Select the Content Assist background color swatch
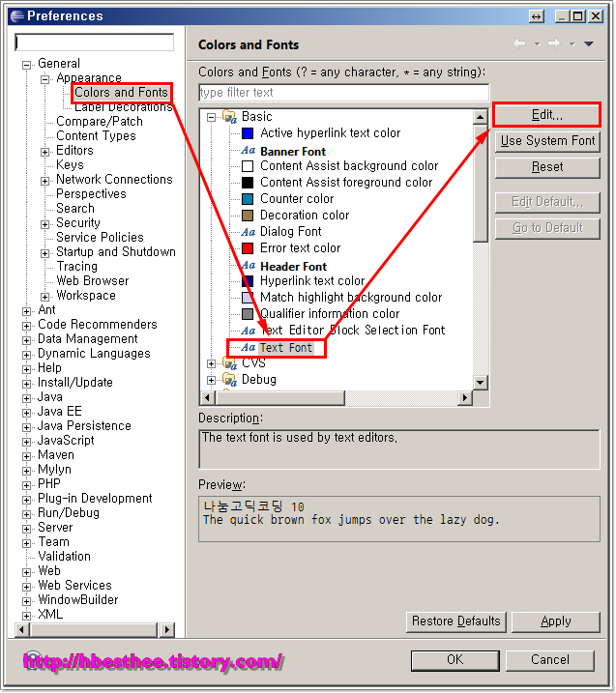Image resolution: width=616 pixels, height=693 pixels. [x=248, y=166]
